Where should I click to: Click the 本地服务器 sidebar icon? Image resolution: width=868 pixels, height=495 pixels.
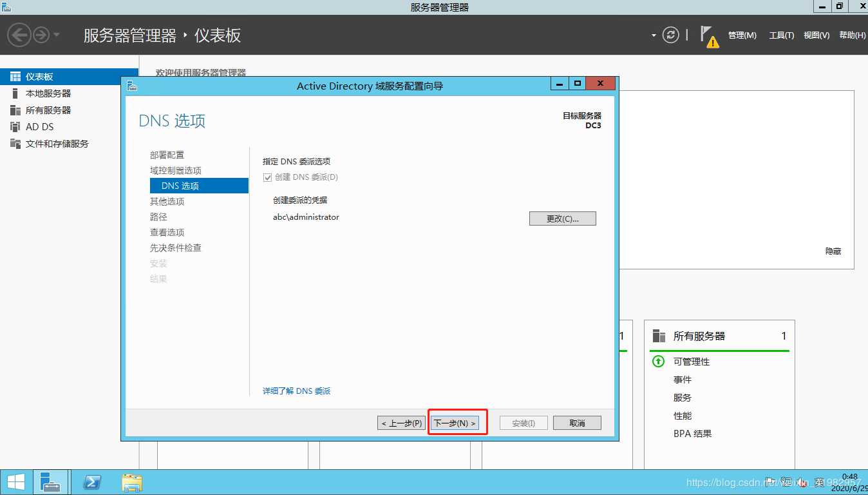click(x=15, y=93)
